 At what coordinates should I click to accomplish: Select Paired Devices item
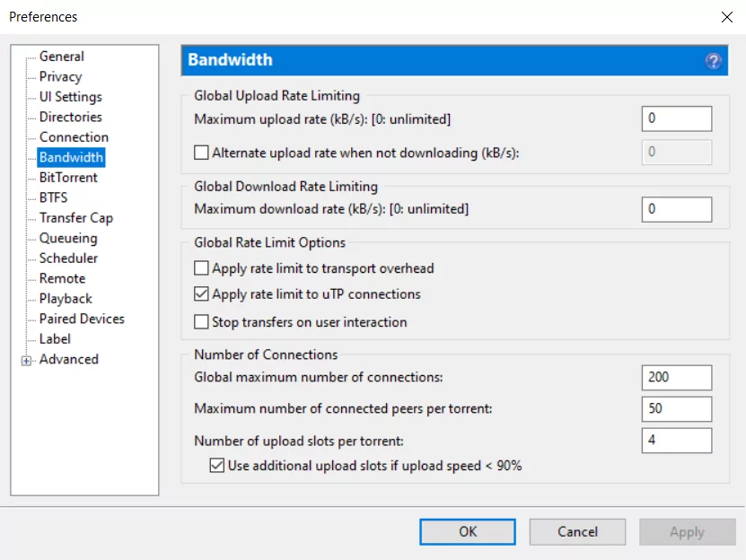point(82,319)
